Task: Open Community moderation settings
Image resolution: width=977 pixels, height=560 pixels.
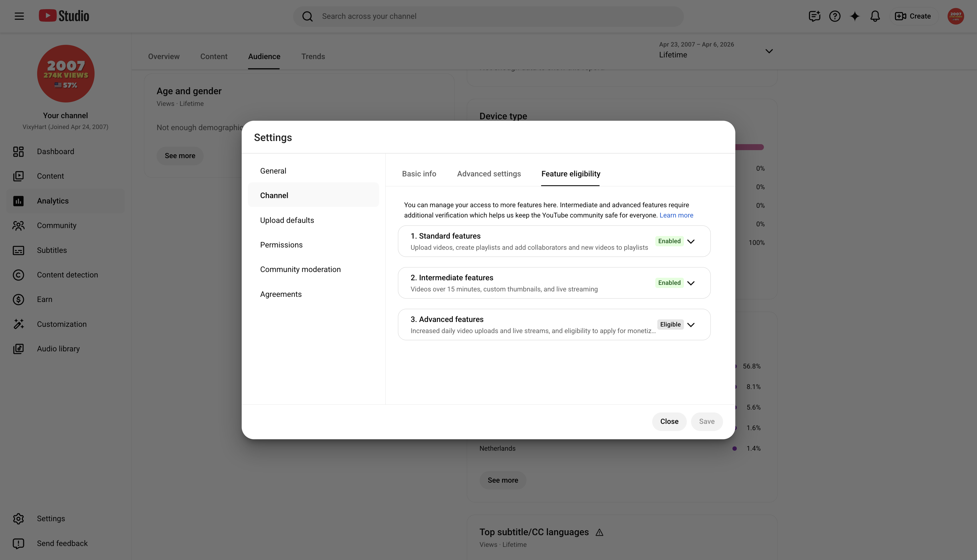Action: tap(313, 270)
